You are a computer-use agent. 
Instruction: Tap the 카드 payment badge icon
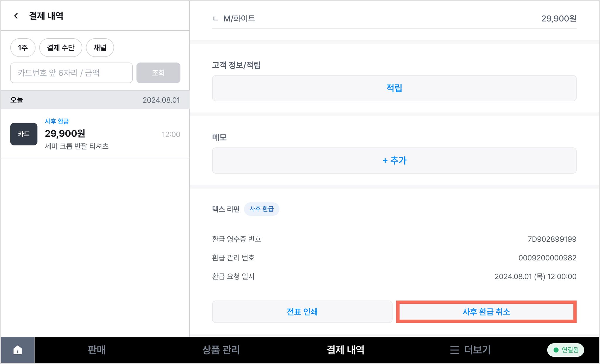pyautogui.click(x=24, y=134)
